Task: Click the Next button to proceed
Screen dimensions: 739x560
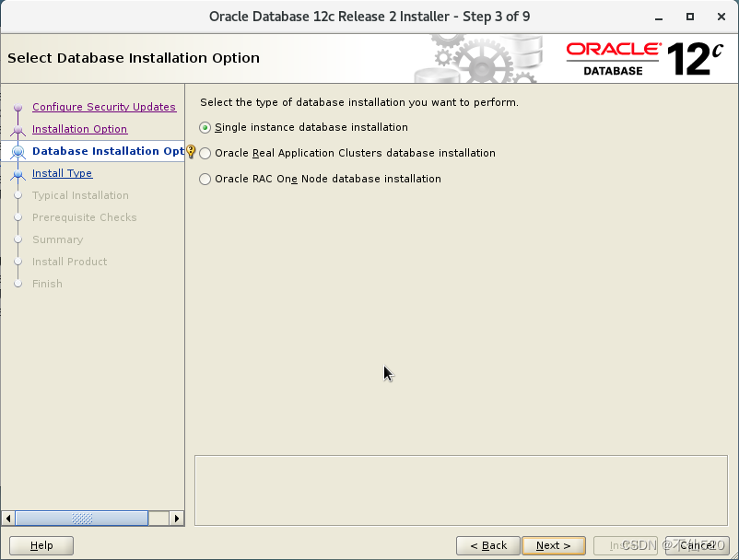Action: 554,545
